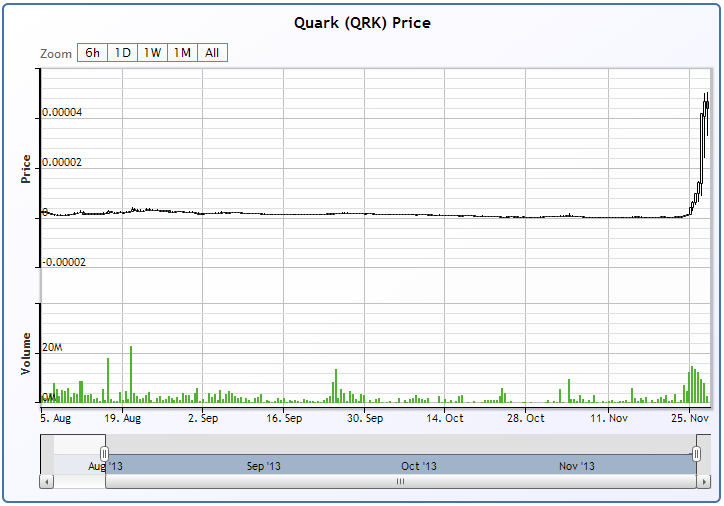Select the 1D zoom button
Image resolution: width=724 pixels, height=506 pixels.
point(122,53)
